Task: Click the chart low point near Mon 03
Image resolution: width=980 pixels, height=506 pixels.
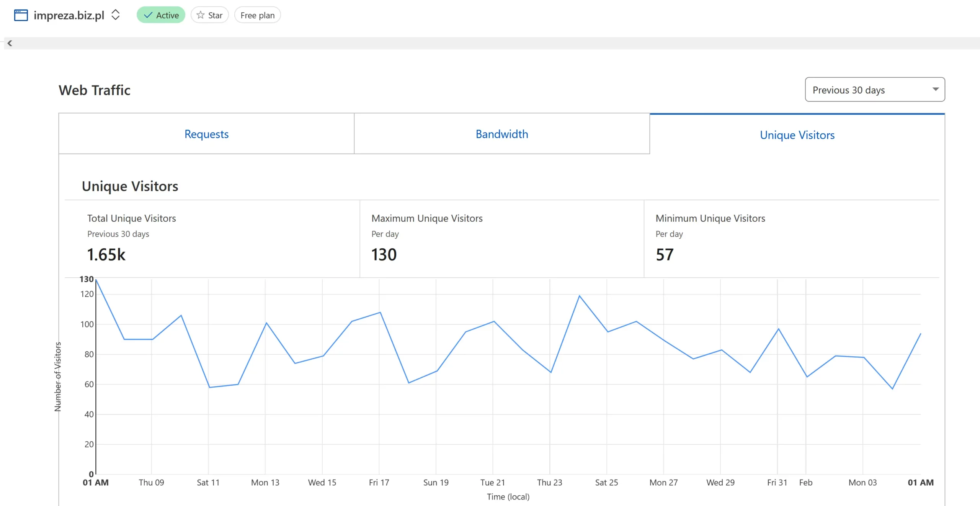Action: click(892, 389)
